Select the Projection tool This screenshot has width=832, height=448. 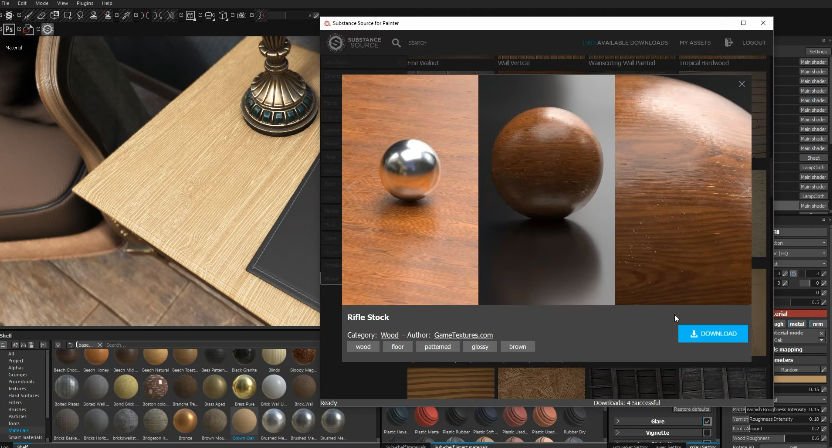click(x=54, y=15)
